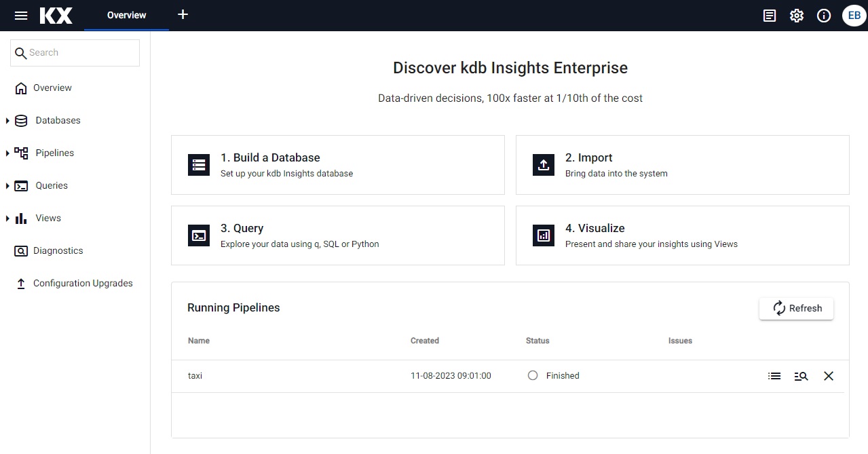Add a new tab with plus
868x454 pixels.
183,15
